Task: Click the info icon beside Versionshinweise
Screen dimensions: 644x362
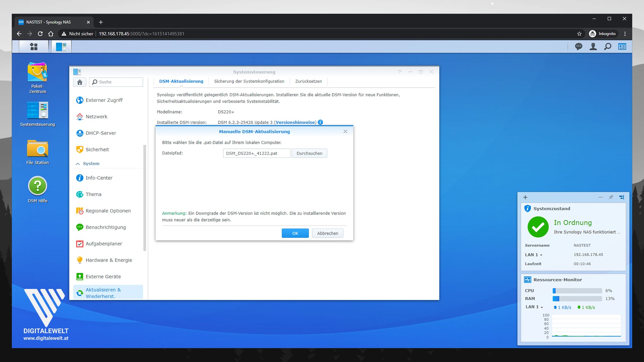Action: [320, 122]
